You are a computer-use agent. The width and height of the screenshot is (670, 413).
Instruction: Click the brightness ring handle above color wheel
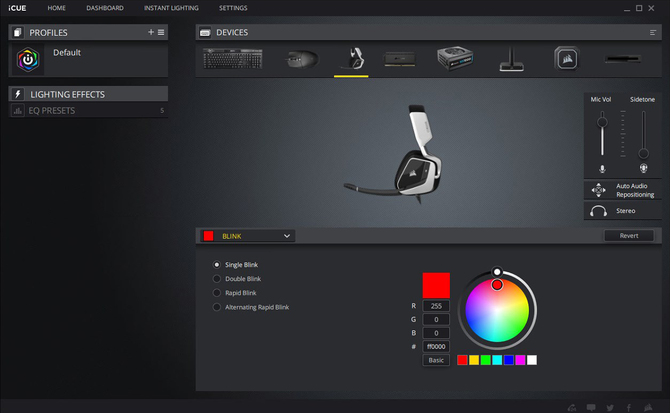tap(497, 272)
